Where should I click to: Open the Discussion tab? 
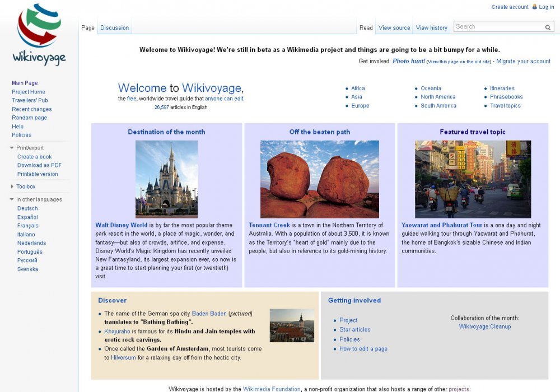pos(114,27)
